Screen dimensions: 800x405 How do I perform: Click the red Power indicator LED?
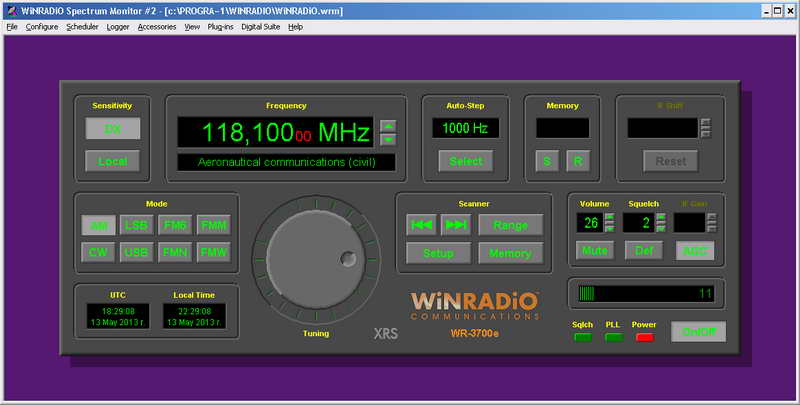[x=645, y=337]
